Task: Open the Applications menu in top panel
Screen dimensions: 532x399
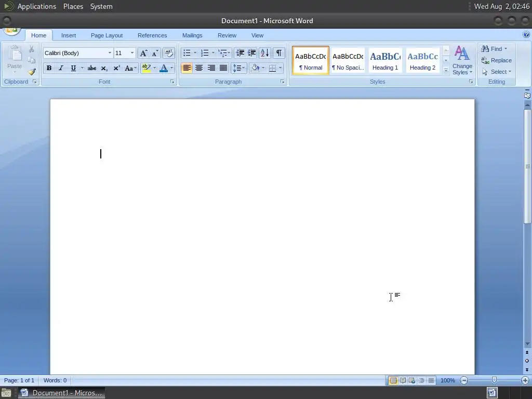Action: pos(37,6)
